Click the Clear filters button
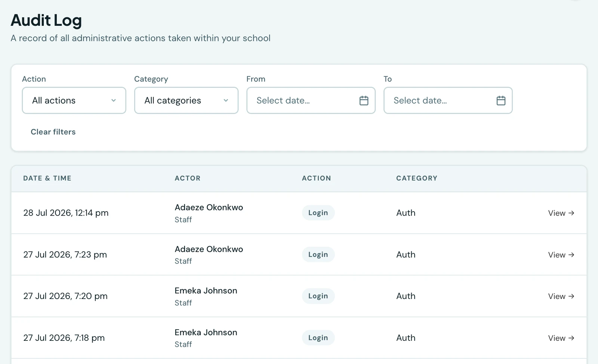Screen dimensions: 598x364 point(53,132)
